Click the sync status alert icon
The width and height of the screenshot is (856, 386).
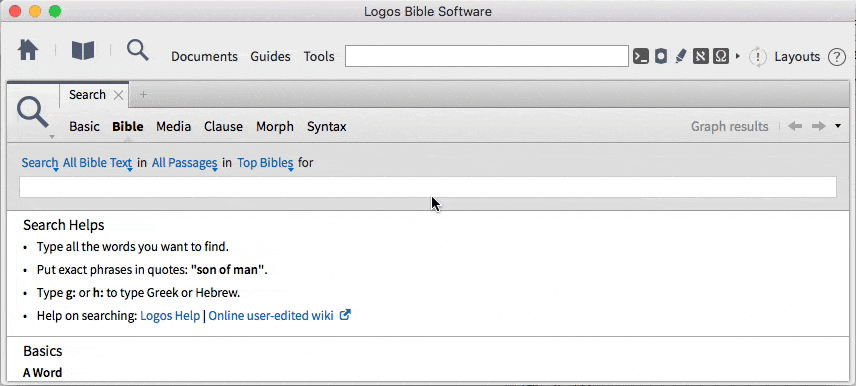[758, 57]
